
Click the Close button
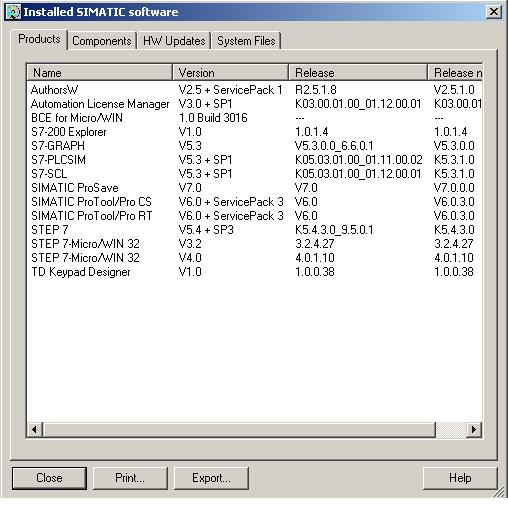[x=49, y=478]
